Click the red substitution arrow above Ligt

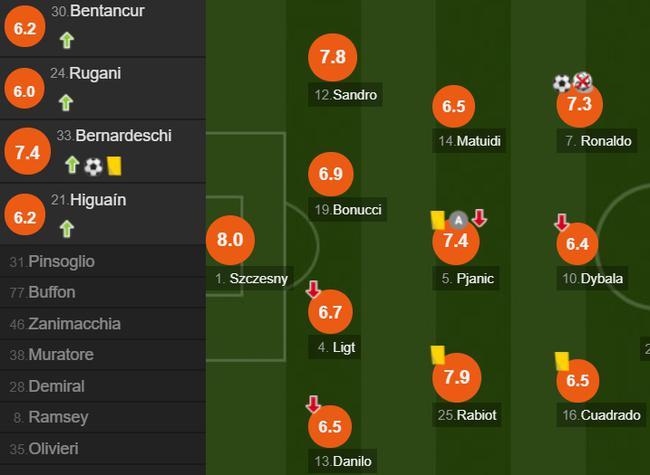tap(313, 289)
